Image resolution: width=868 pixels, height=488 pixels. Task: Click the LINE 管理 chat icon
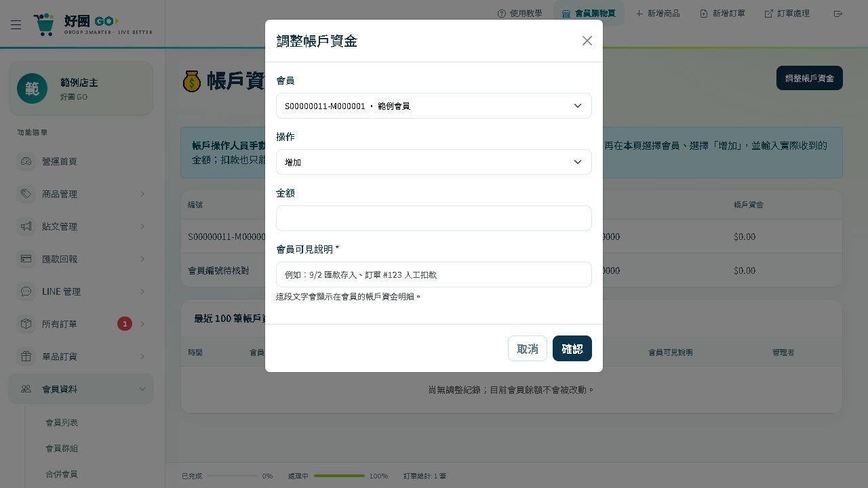tap(26, 291)
